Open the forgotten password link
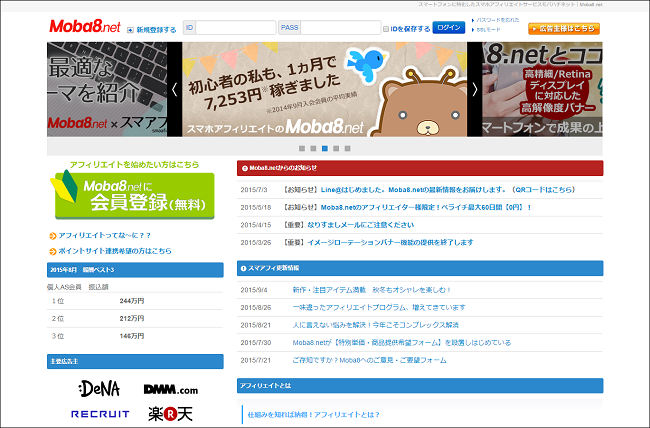The height and width of the screenshot is (428, 650). pyautogui.click(x=497, y=20)
